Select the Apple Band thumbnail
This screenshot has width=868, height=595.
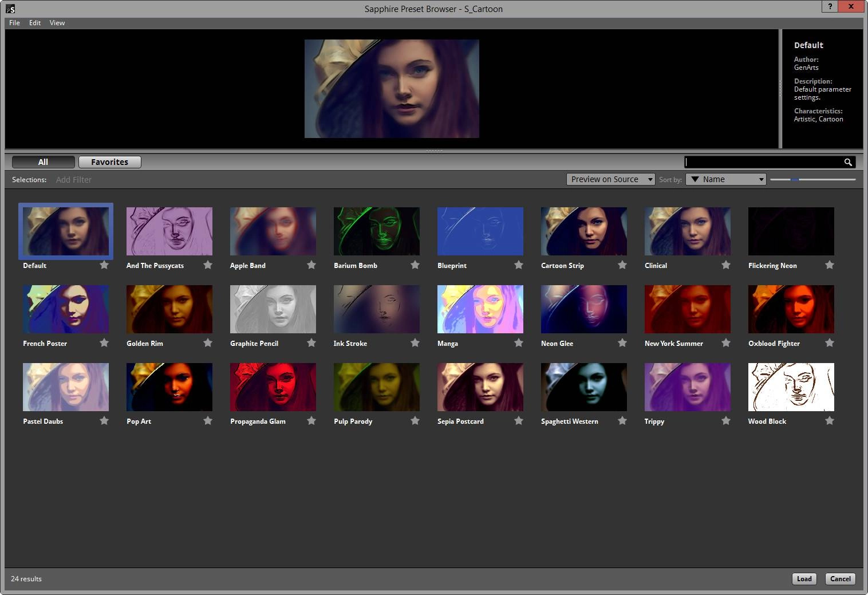(x=273, y=231)
